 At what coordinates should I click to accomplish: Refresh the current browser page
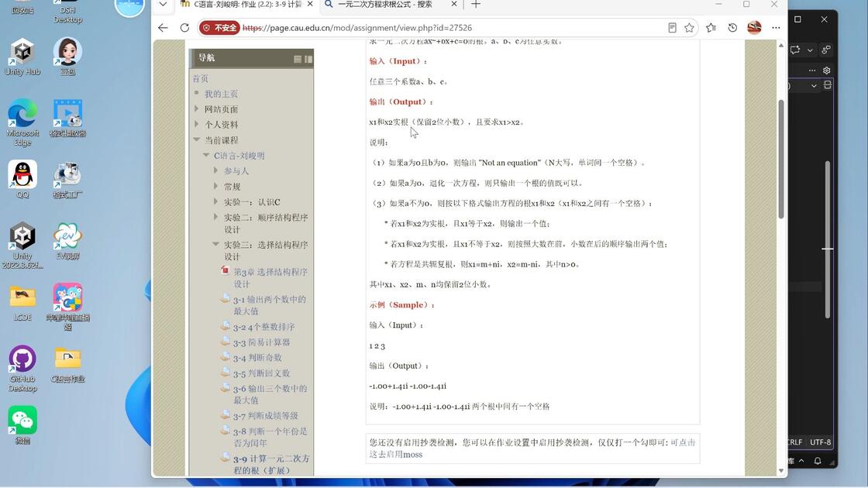(185, 28)
